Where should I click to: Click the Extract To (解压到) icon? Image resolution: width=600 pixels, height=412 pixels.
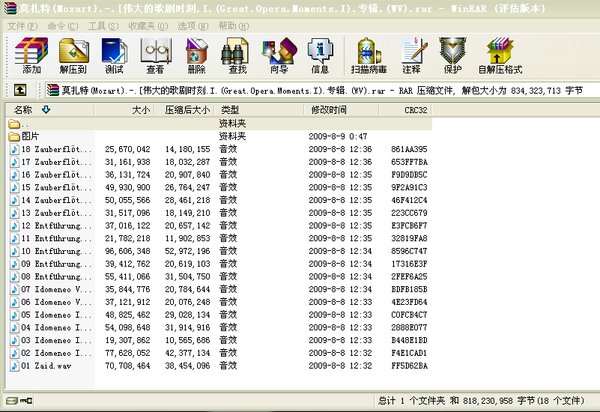tap(73, 55)
